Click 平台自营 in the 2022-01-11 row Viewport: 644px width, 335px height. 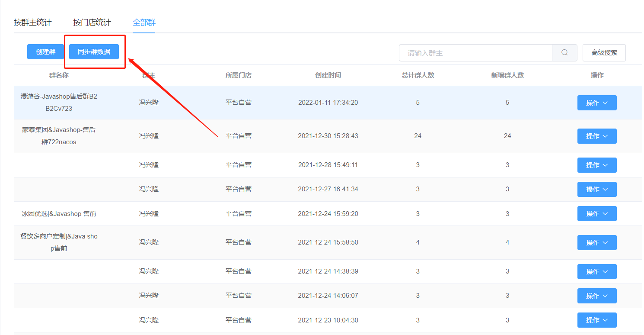click(x=238, y=103)
